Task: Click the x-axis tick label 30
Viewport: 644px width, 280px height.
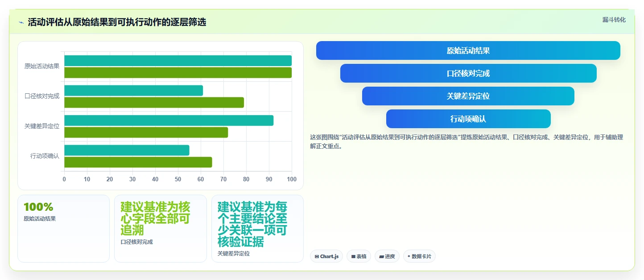Action: pyautogui.click(x=132, y=180)
